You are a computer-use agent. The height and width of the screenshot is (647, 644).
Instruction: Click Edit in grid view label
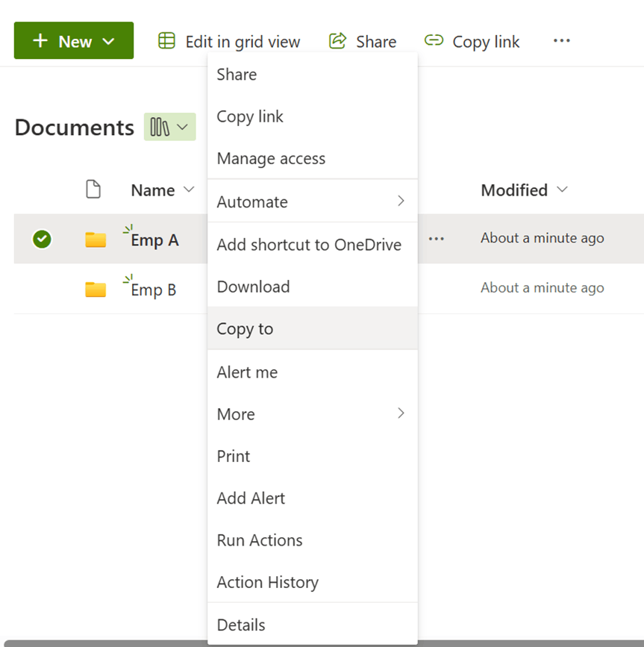tap(243, 42)
